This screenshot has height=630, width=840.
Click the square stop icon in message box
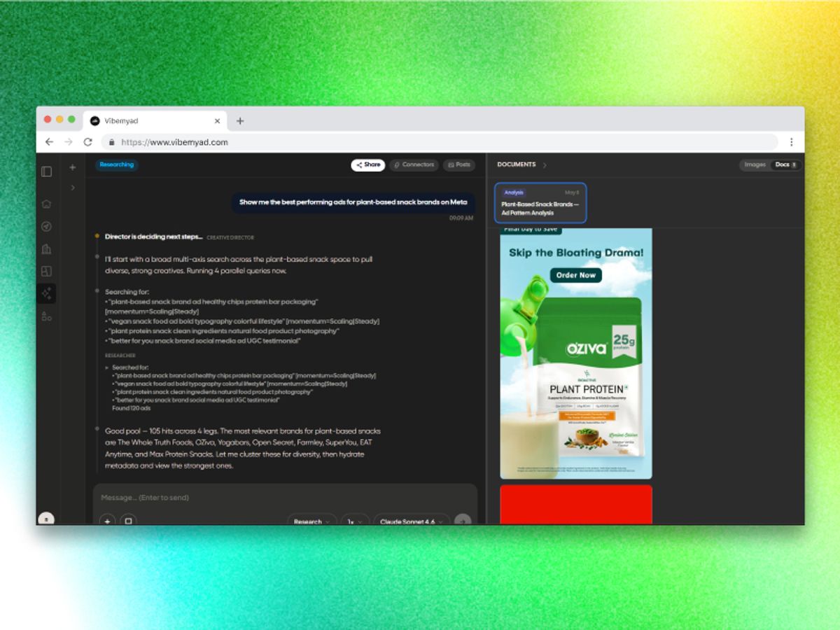pos(127,521)
